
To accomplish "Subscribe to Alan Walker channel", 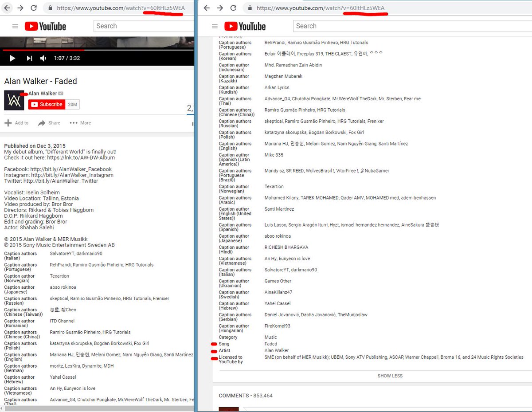I will [x=47, y=104].
